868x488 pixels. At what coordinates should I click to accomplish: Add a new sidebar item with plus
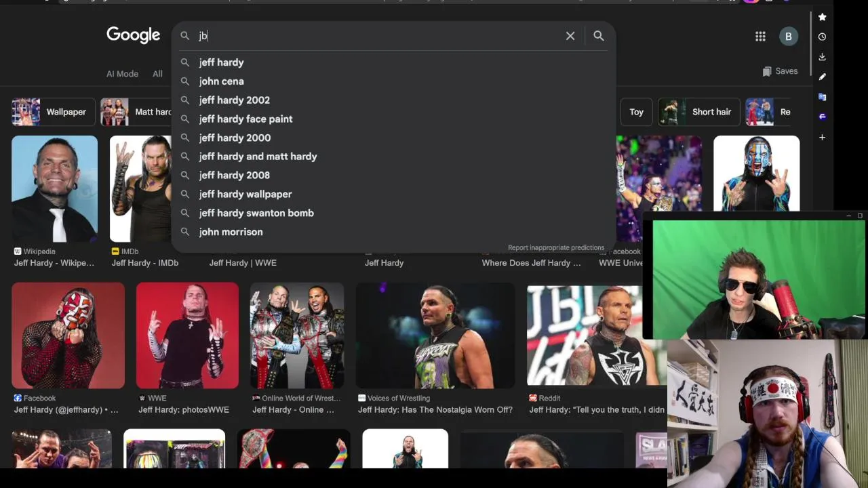point(822,137)
